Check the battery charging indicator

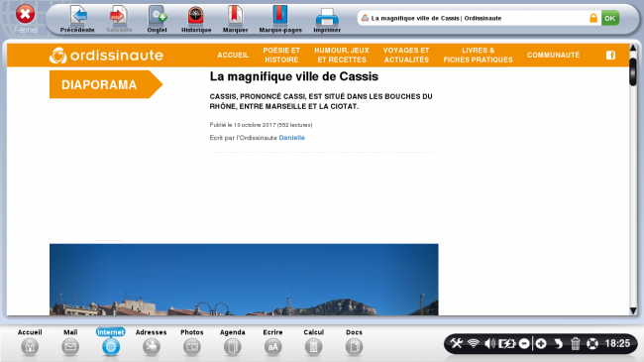[507, 343]
